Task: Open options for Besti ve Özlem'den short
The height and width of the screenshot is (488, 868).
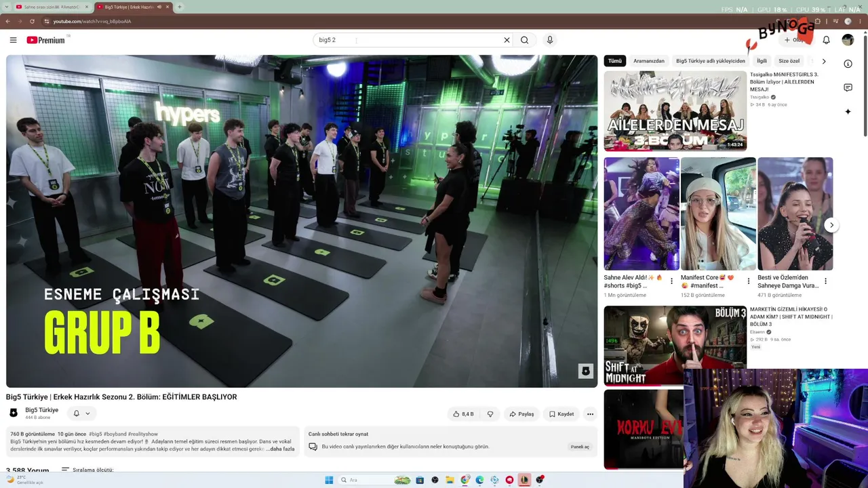Action: pyautogui.click(x=825, y=281)
